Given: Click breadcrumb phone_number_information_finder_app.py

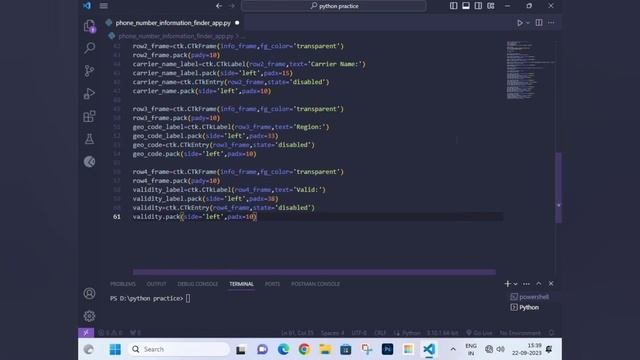Looking at the screenshot, I should (176, 36).
